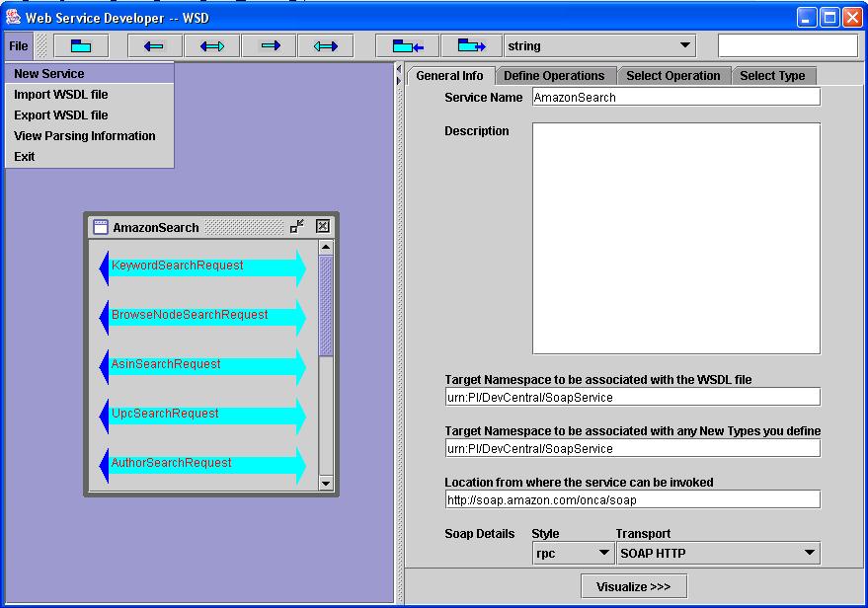Collapse split pane using left arrow
The width and height of the screenshot is (868, 608).
(399, 70)
